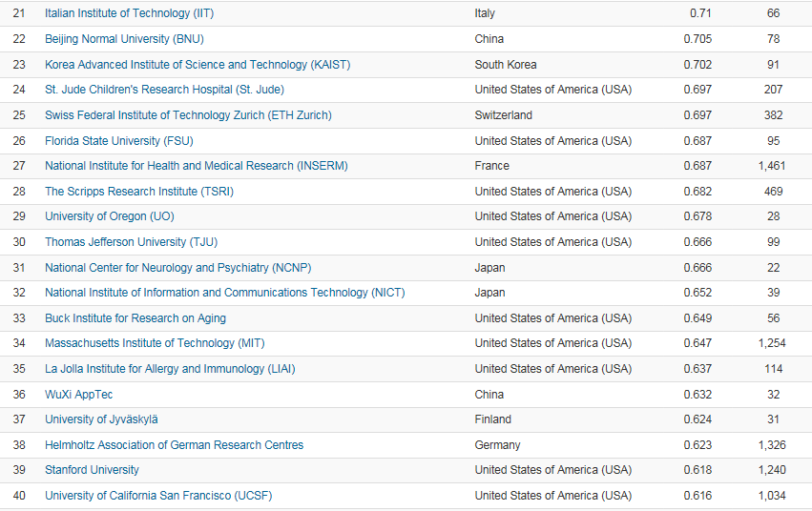Open the KAIST institution link
The image size is (812, 511).
(x=198, y=65)
